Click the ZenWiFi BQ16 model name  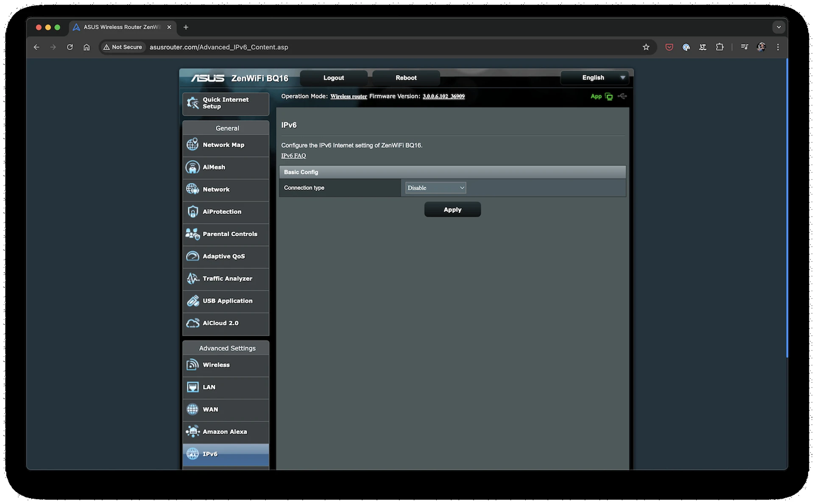click(259, 78)
